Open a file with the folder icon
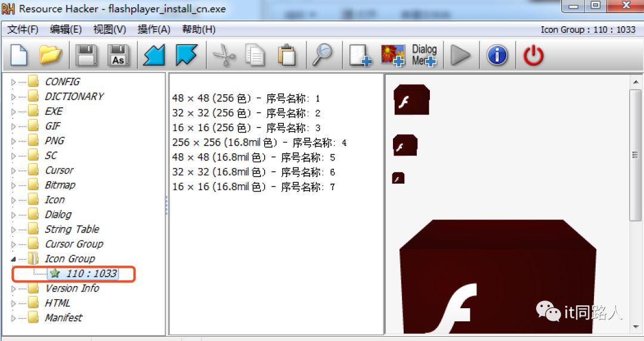644x341 pixels. coord(51,55)
